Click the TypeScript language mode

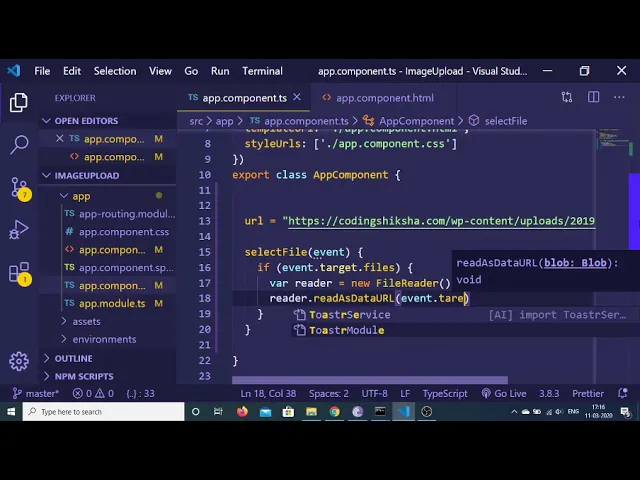coord(444,393)
